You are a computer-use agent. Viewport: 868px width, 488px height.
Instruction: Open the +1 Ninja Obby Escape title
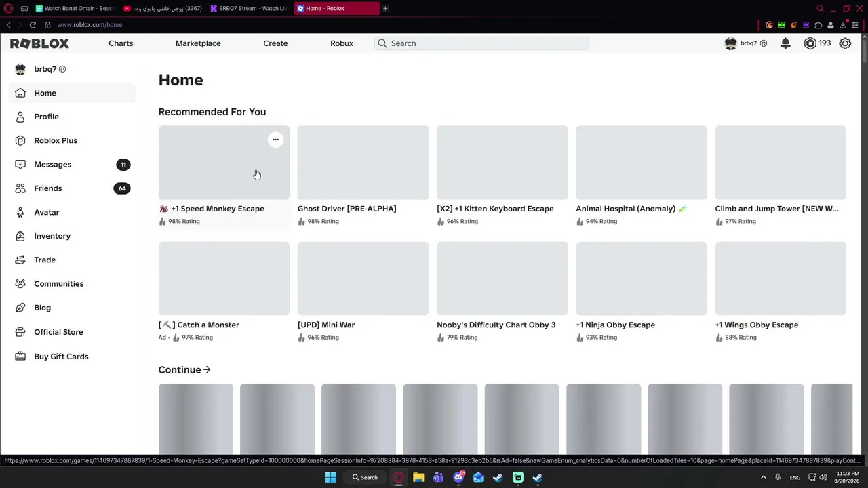click(x=615, y=325)
